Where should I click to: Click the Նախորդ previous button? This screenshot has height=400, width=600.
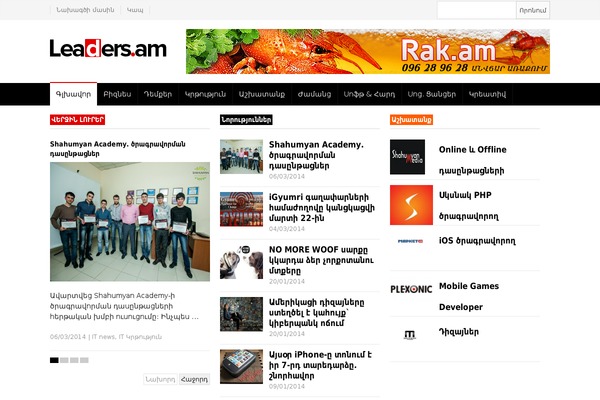[160, 379]
